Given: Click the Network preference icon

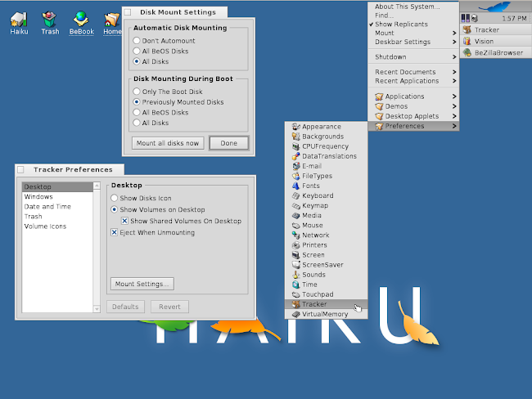Looking at the screenshot, I should [295, 235].
